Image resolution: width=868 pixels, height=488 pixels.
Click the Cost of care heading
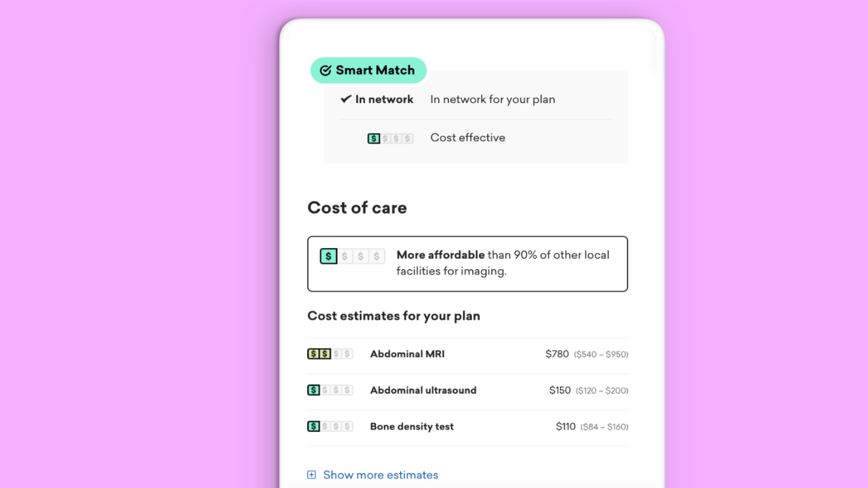(x=357, y=208)
